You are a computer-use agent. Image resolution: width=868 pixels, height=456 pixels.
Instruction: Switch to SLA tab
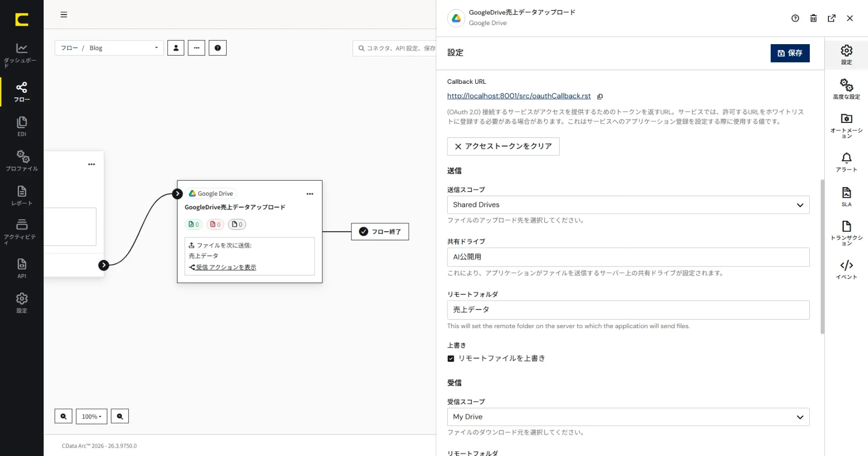coord(846,197)
